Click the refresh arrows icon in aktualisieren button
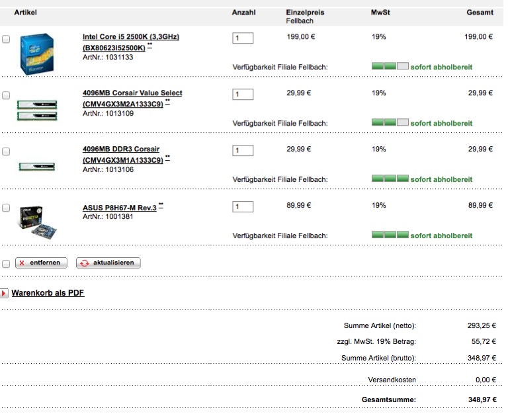The height and width of the screenshot is (420, 508). click(x=85, y=263)
